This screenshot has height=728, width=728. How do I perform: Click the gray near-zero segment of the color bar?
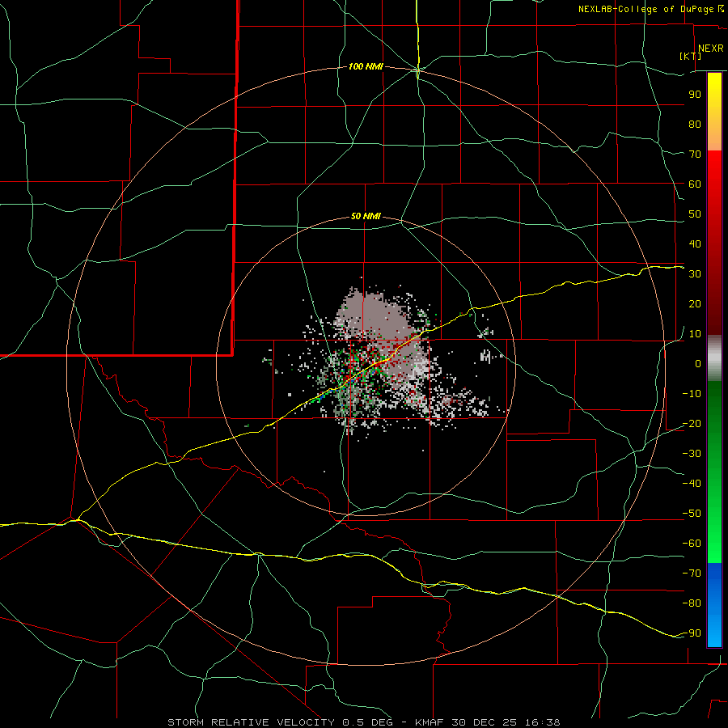714,358
